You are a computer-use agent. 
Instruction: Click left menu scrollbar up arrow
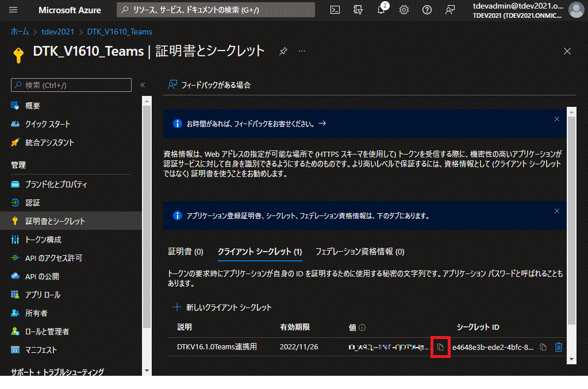click(147, 101)
